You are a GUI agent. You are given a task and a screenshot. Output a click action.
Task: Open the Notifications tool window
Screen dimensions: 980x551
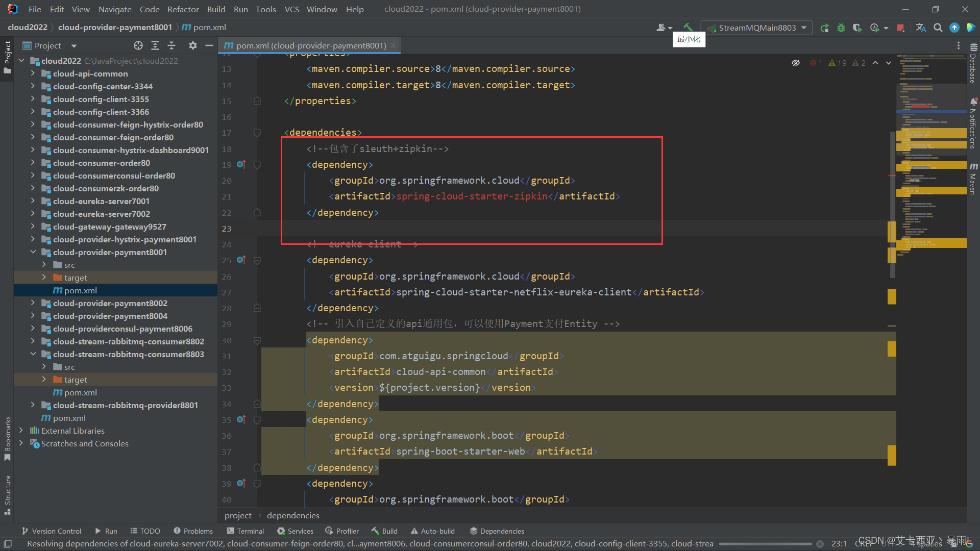tap(973, 123)
